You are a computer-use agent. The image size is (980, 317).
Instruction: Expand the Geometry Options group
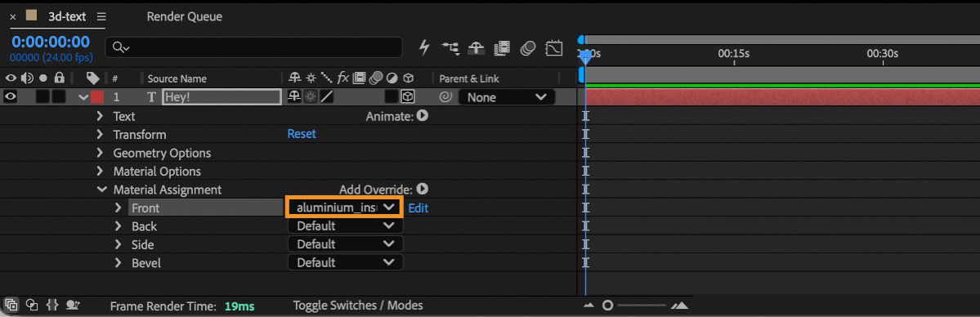click(x=100, y=153)
